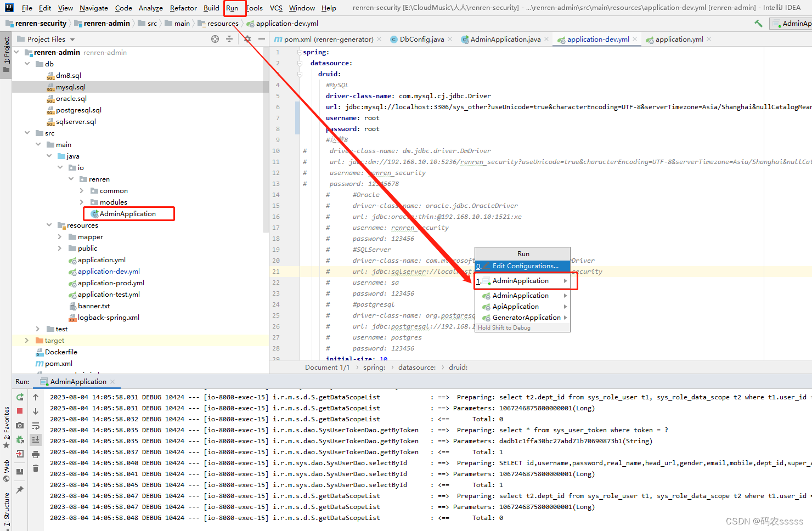The height and width of the screenshot is (531, 812).
Task: Click the Locate (crosshair) icon in Project panel
Action: (215, 39)
